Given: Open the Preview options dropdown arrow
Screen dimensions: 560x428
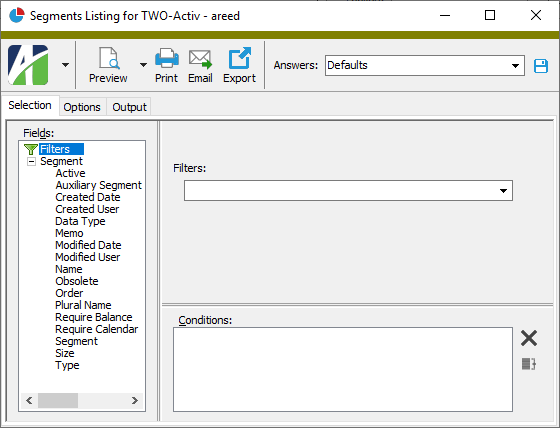Looking at the screenshot, I should click(x=143, y=65).
